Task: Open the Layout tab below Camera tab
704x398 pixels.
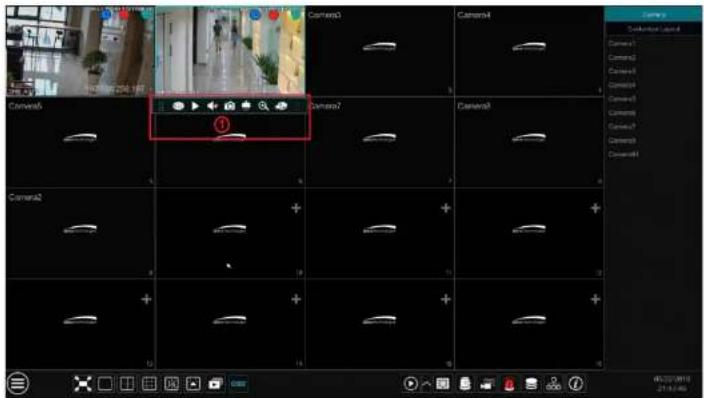Action: [653, 29]
